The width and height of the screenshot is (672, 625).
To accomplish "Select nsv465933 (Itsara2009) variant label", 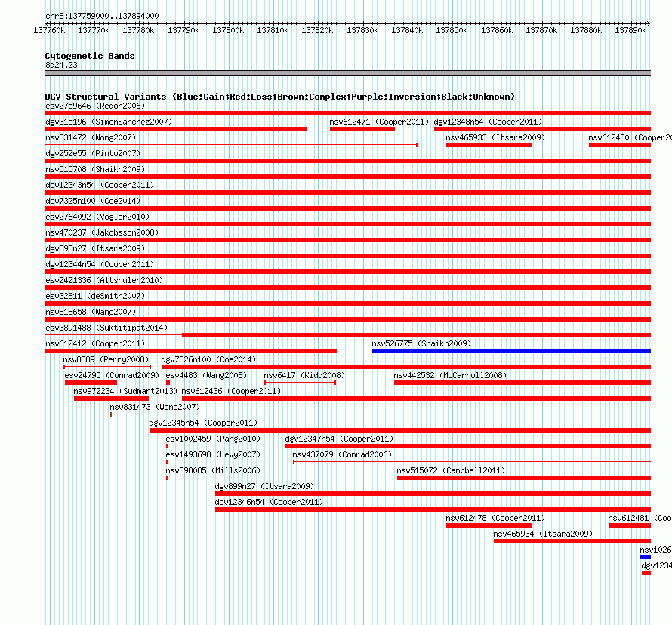I will pos(495,137).
